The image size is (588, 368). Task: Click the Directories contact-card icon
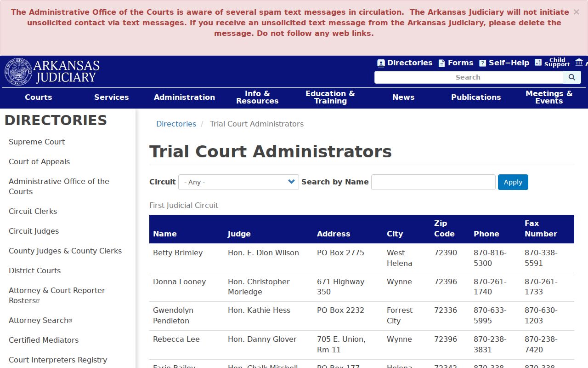(381, 63)
